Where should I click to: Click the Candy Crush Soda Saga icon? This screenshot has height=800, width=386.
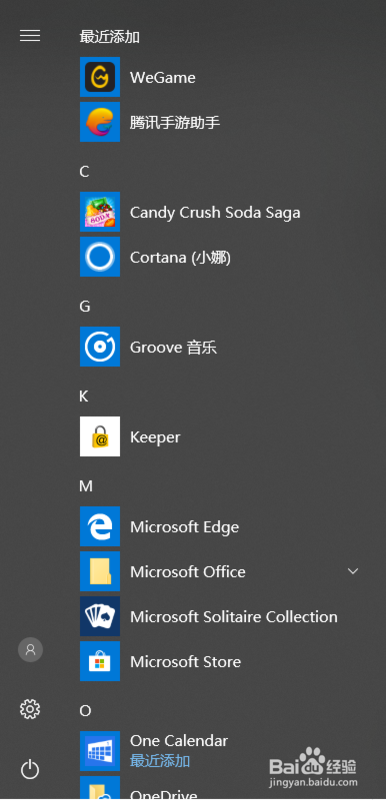tap(100, 212)
